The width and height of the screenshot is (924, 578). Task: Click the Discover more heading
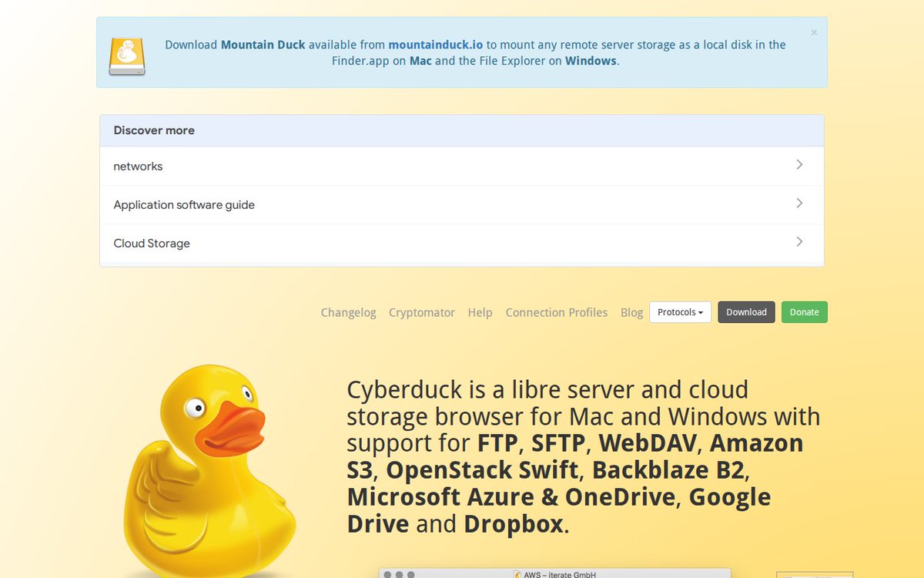pyautogui.click(x=154, y=130)
